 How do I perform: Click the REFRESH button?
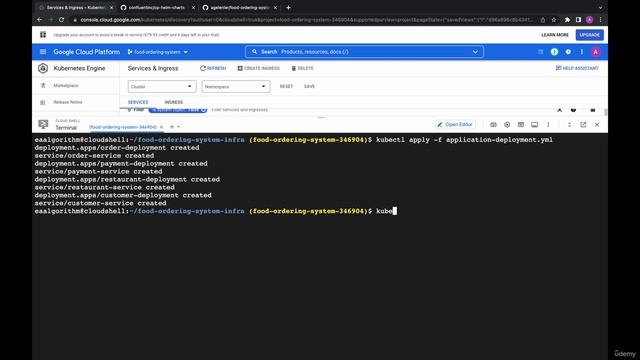(x=213, y=68)
